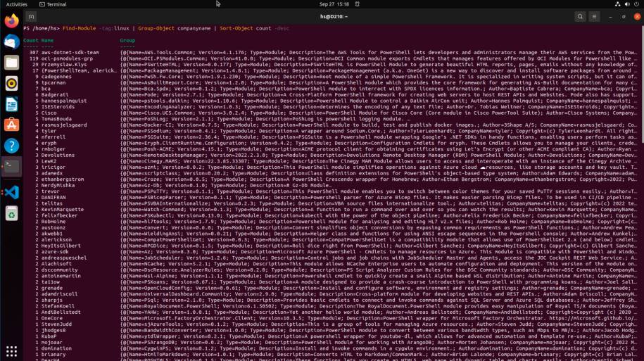Screen dimensions: 644x361
Task: Click the NerdyMishka name
Action: [x=58, y=185]
